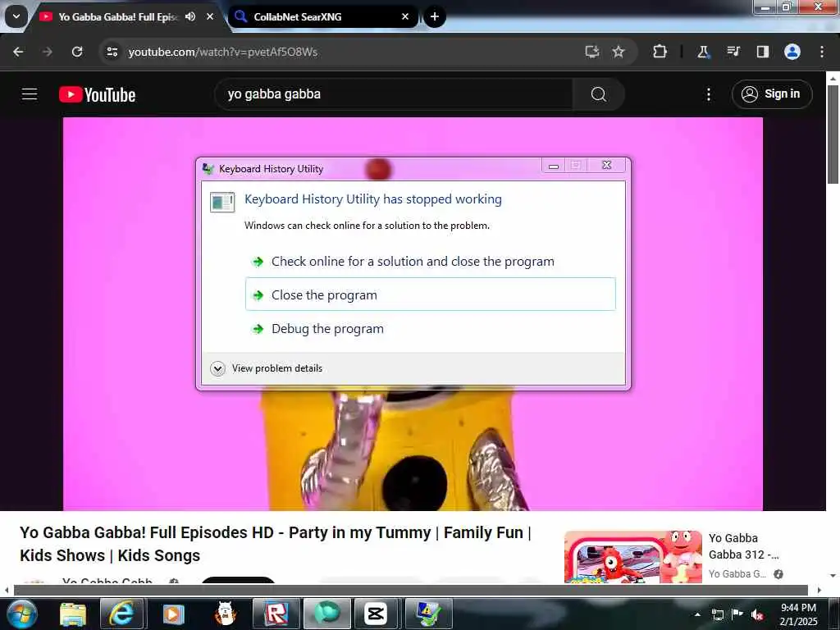
Task: Mute the audio icon on YouTube tab
Action: click(190, 16)
